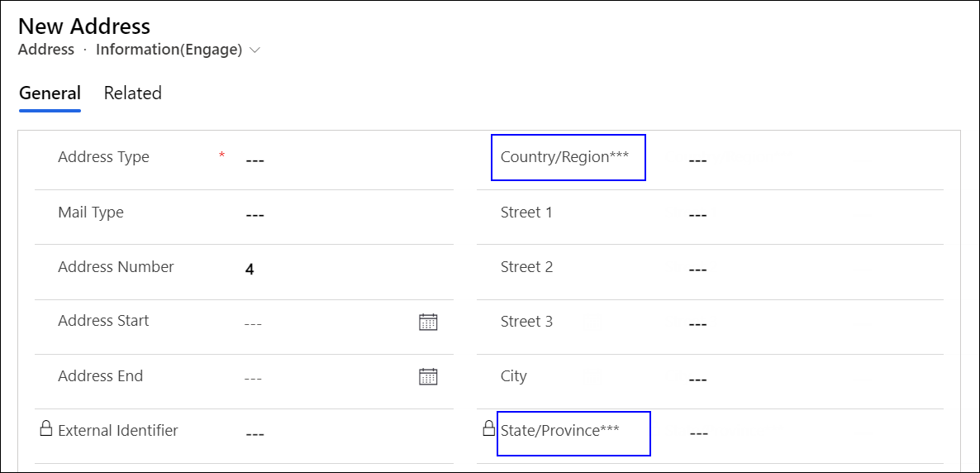Open the Mail Type value dropdown
The height and width of the screenshot is (473, 980).
pyautogui.click(x=331, y=215)
